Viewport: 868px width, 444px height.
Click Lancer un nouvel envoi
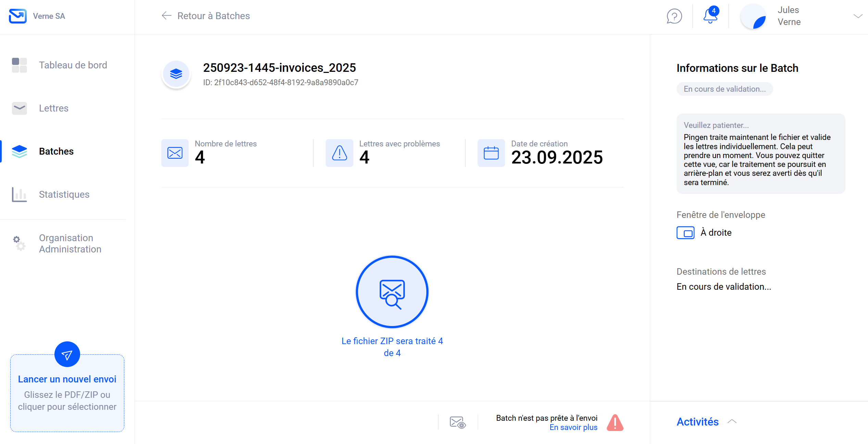tap(67, 379)
